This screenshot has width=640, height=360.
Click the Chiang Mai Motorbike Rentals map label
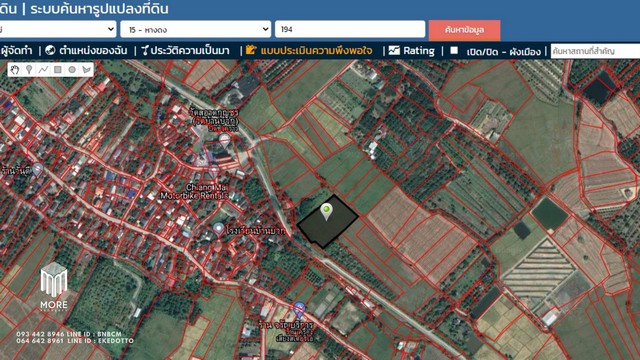tap(194, 191)
